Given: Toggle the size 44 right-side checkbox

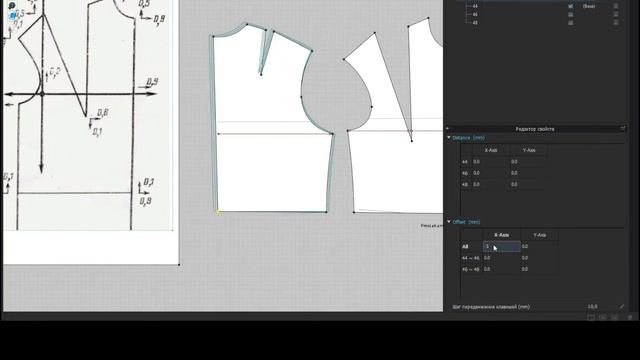Looking at the screenshot, I should [616, 6].
